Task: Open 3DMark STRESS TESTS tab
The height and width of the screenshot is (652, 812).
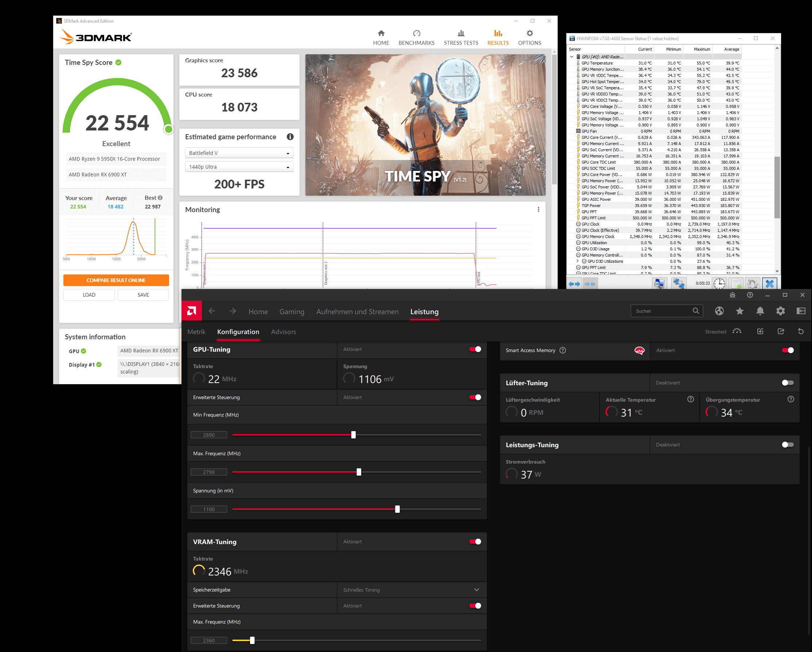Action: click(461, 38)
